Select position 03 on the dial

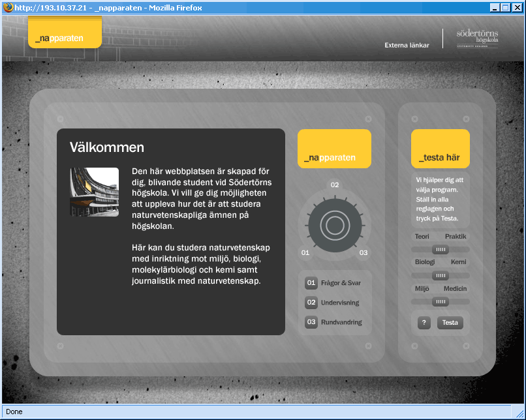(364, 253)
